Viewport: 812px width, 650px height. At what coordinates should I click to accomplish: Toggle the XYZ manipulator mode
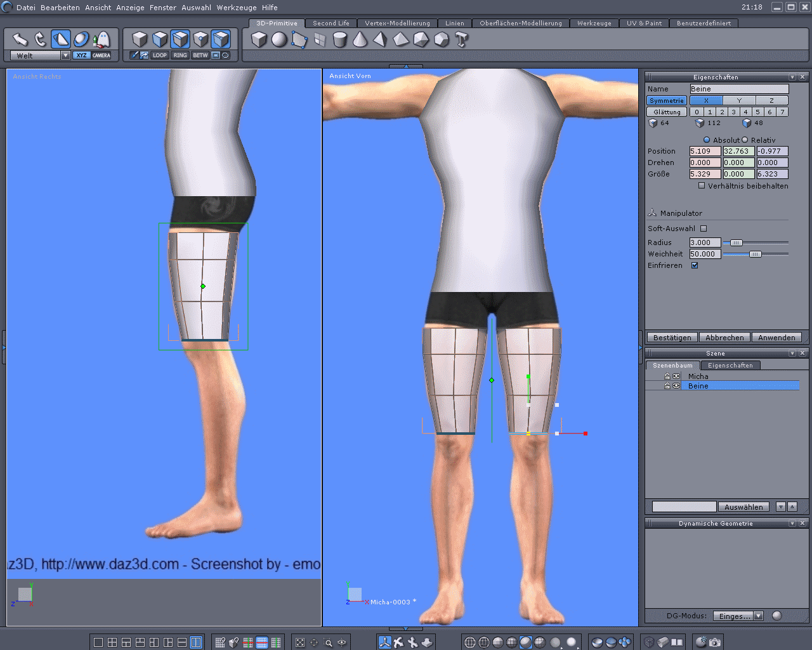81,55
